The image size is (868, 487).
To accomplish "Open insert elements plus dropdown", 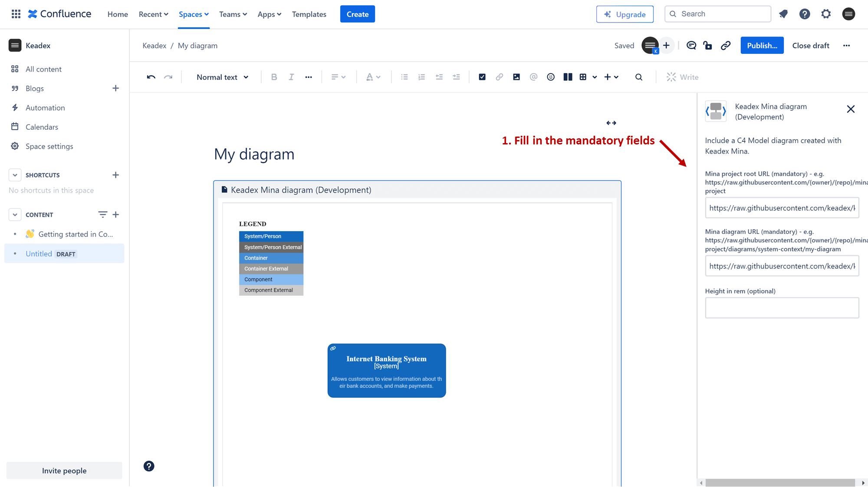I will (611, 77).
